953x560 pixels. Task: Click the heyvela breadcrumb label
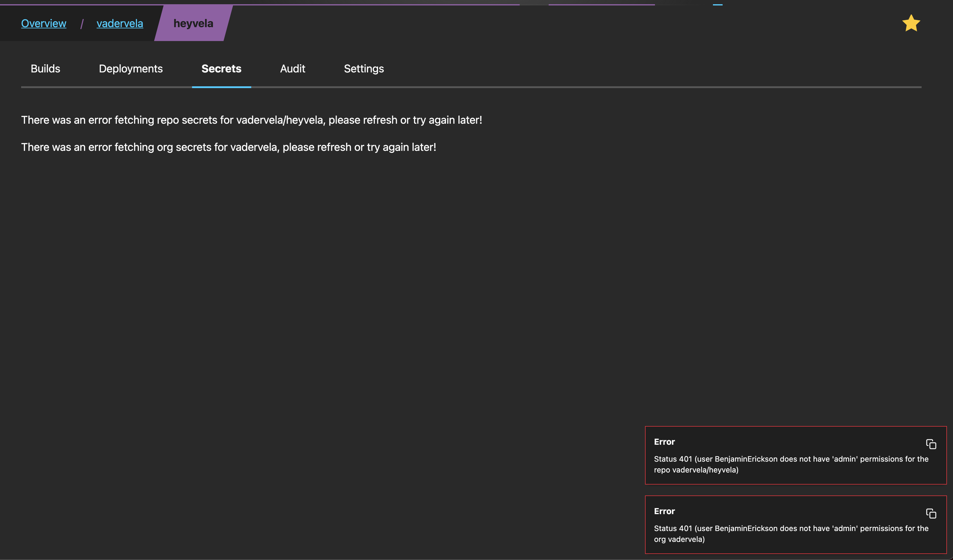[x=193, y=24]
